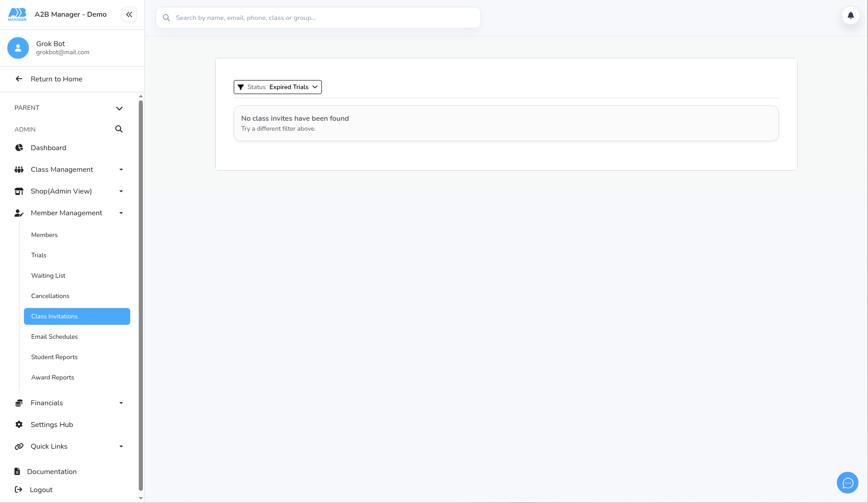Click the 'No class invites have been found' message
Image resolution: width=868 pixels, height=503 pixels.
(295, 119)
